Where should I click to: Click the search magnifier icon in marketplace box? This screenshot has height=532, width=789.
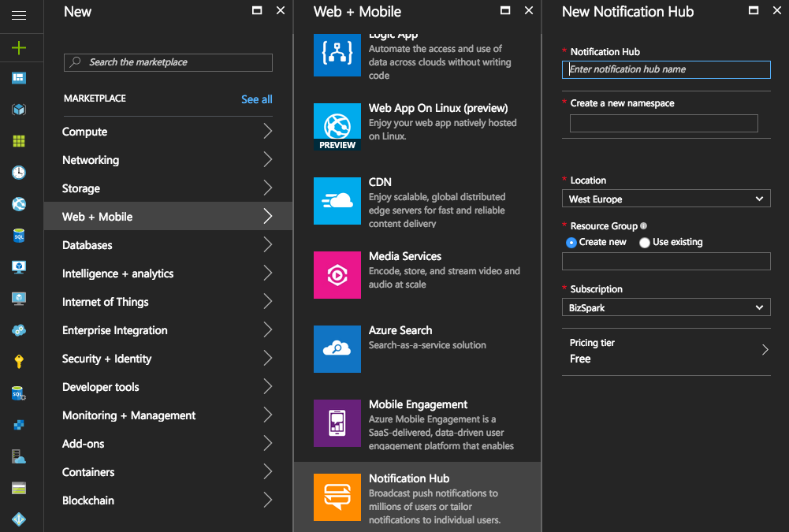[76, 62]
